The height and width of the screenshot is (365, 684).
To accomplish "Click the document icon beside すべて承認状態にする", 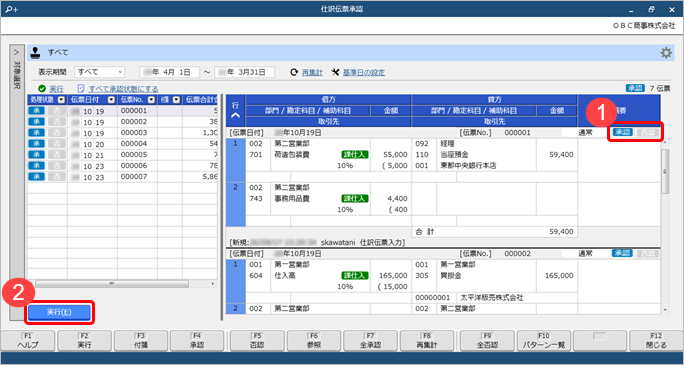I will tap(81, 89).
